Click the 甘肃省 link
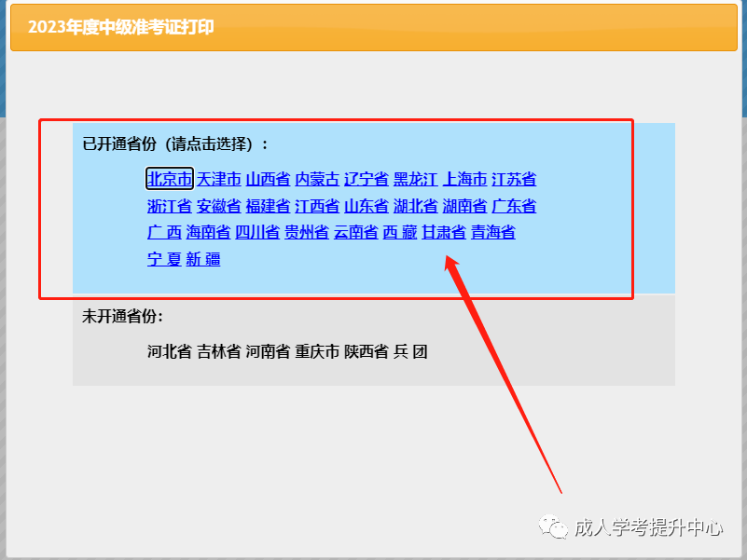The width and height of the screenshot is (747, 560). 444,232
